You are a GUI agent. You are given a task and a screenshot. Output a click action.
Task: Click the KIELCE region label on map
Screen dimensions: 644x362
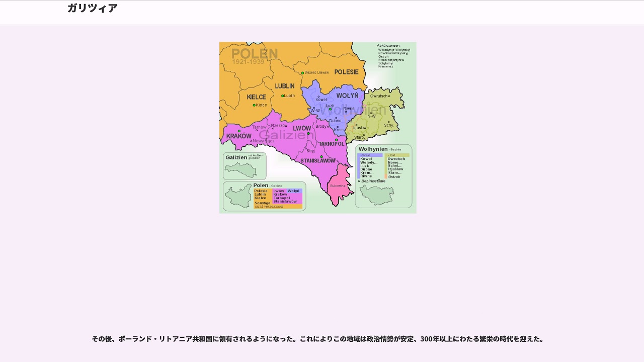[x=256, y=97]
